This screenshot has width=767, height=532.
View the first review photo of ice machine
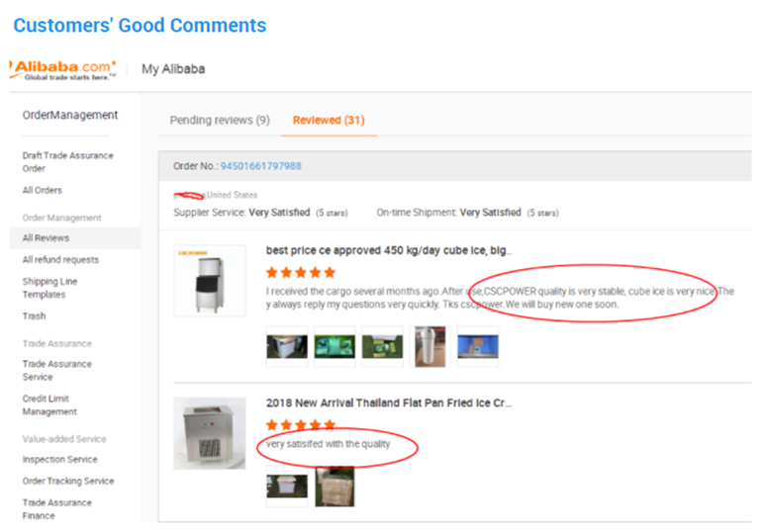[x=287, y=347]
